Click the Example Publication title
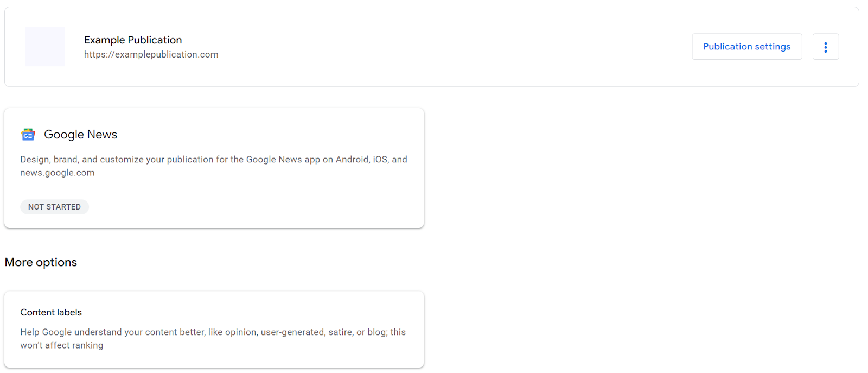Image resolution: width=868 pixels, height=373 pixels. tap(133, 40)
